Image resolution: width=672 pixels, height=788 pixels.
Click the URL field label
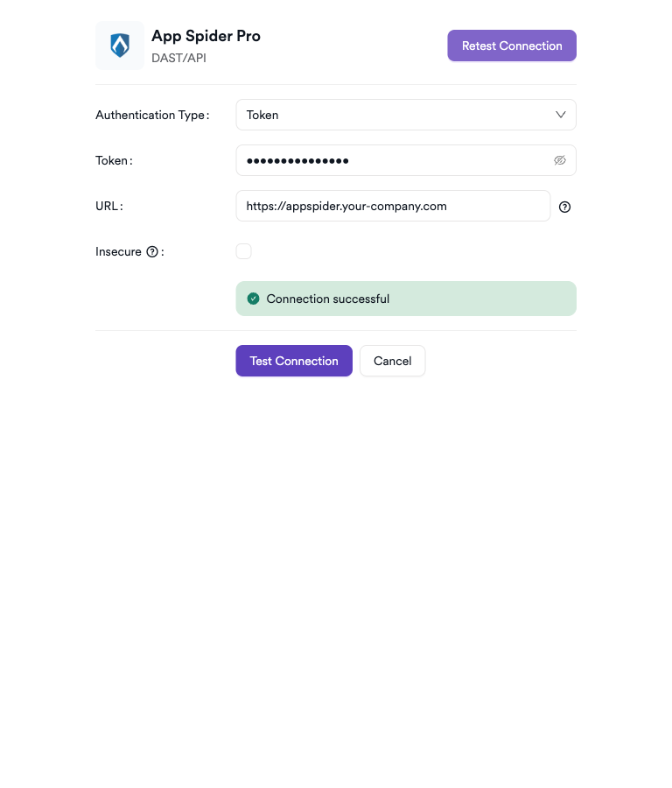point(107,206)
